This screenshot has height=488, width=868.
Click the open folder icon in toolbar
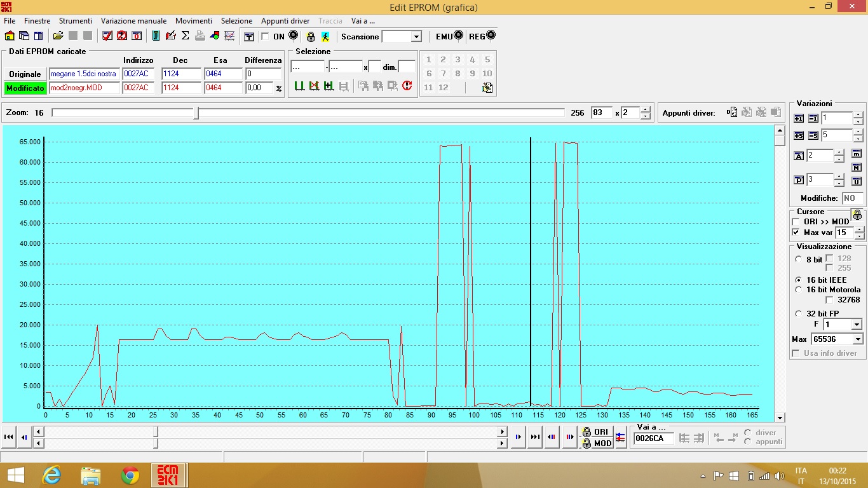58,36
